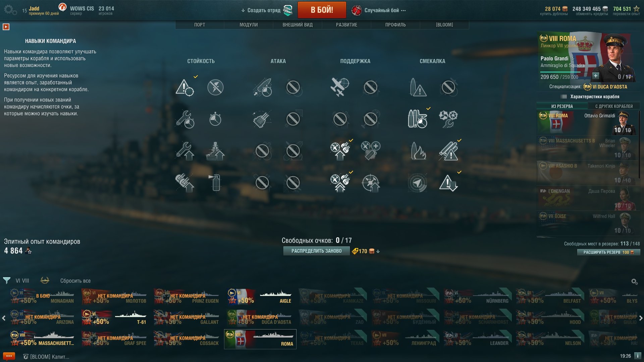
Task: Click the settings gear icon top-left
Action: coord(10,10)
